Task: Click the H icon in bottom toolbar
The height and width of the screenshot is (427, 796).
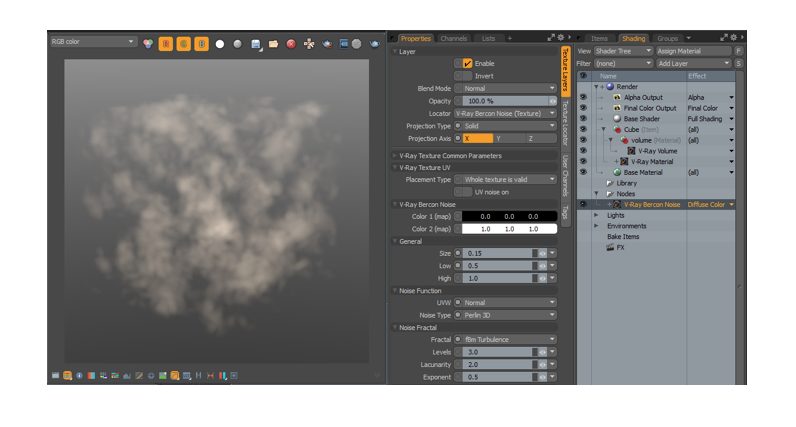Action: (198, 376)
